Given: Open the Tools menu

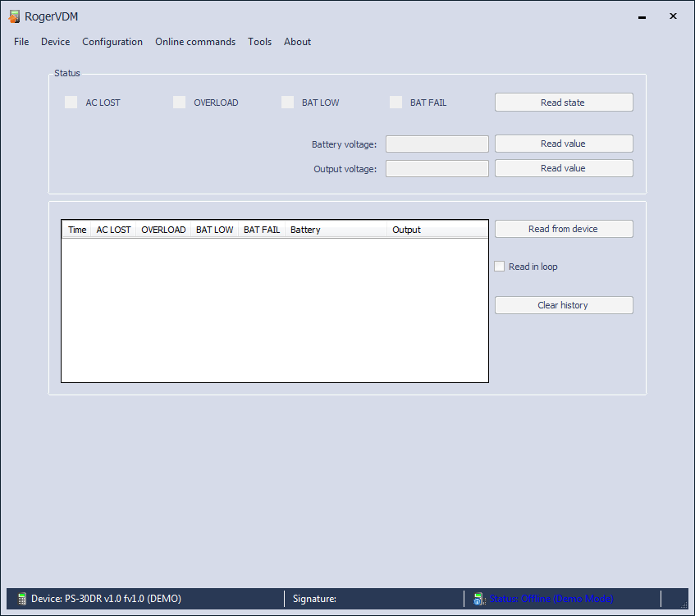Looking at the screenshot, I should [259, 42].
